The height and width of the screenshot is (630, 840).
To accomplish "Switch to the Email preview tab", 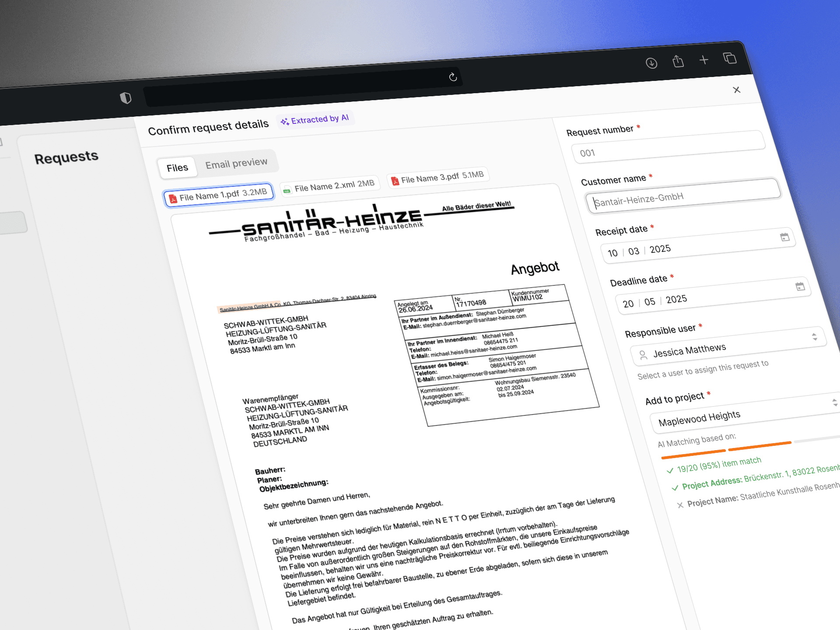I will 236,163.
